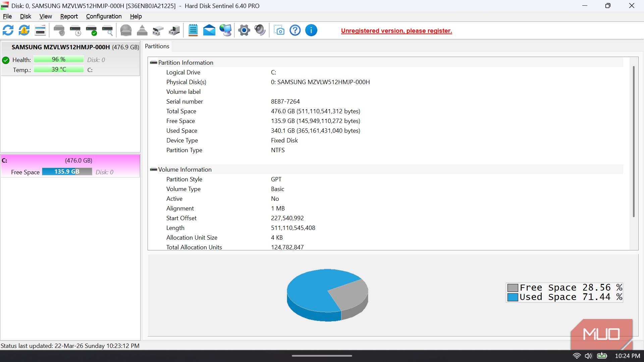This screenshot has height=362, width=644.
Task: Open the Disk menu
Action: tap(25, 16)
